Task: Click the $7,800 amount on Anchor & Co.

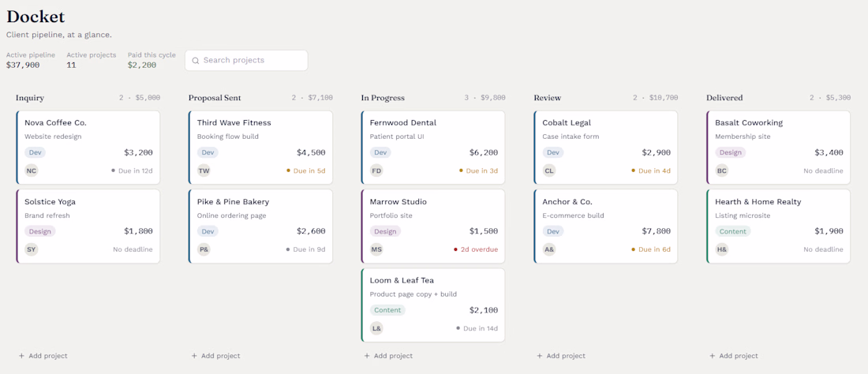Action: tap(656, 231)
